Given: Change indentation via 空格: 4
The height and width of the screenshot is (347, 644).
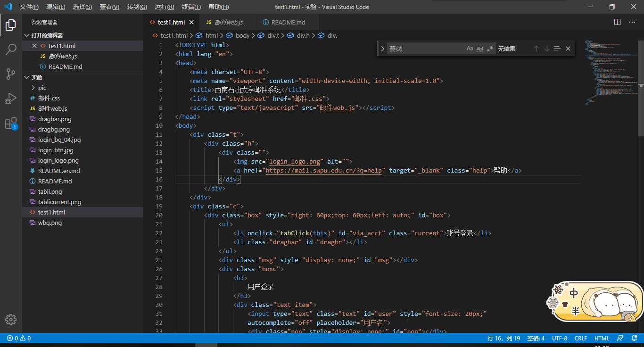Looking at the screenshot, I should tap(536, 338).
